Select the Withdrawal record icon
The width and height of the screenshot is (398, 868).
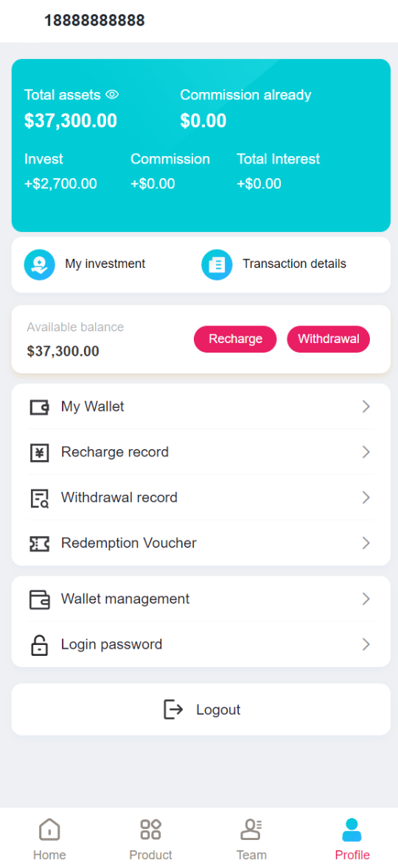[39, 498]
